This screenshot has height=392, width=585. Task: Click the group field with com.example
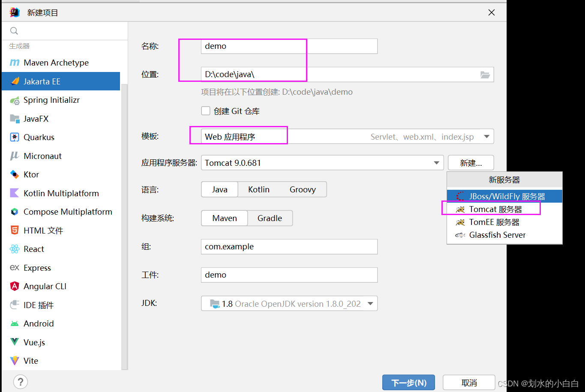tap(289, 246)
